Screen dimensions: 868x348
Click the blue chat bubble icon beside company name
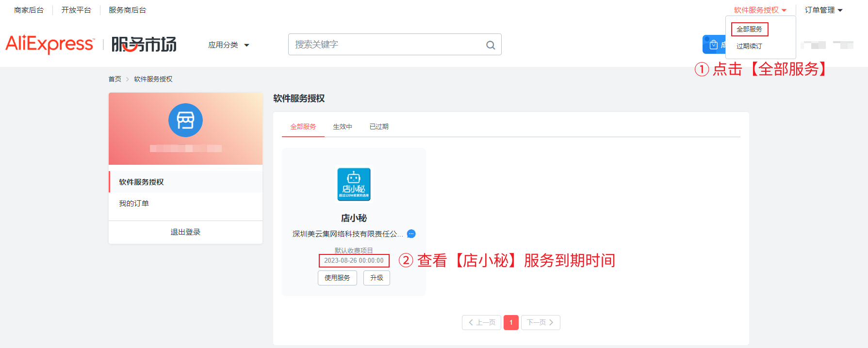click(x=411, y=234)
